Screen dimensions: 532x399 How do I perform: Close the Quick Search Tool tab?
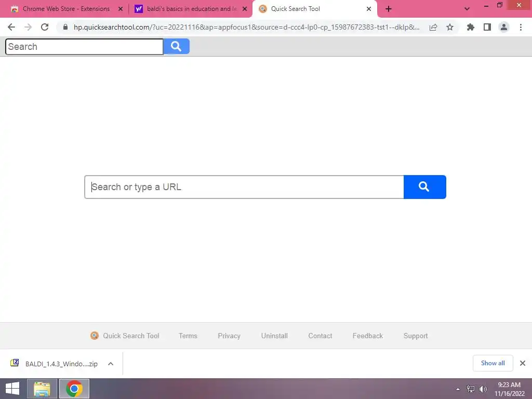(369, 9)
